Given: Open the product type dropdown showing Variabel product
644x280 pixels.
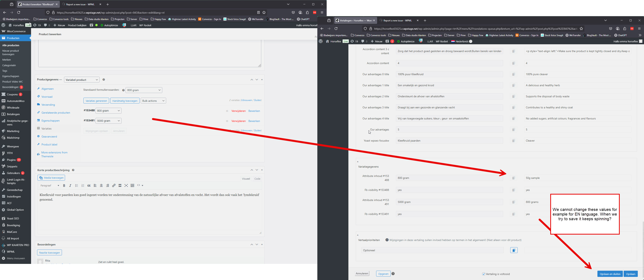Looking at the screenshot, I should click(x=82, y=80).
